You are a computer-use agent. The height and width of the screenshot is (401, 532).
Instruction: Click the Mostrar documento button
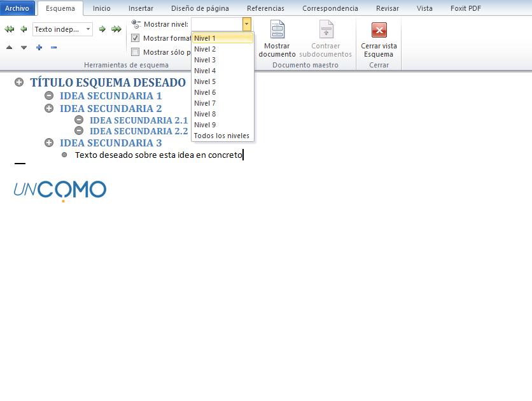click(x=277, y=39)
